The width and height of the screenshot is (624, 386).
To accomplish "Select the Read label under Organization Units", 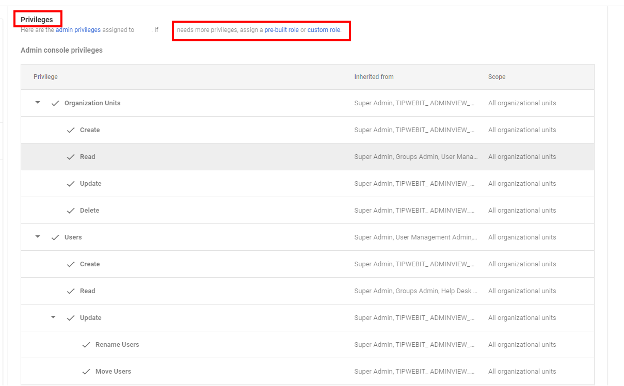I will tap(88, 157).
